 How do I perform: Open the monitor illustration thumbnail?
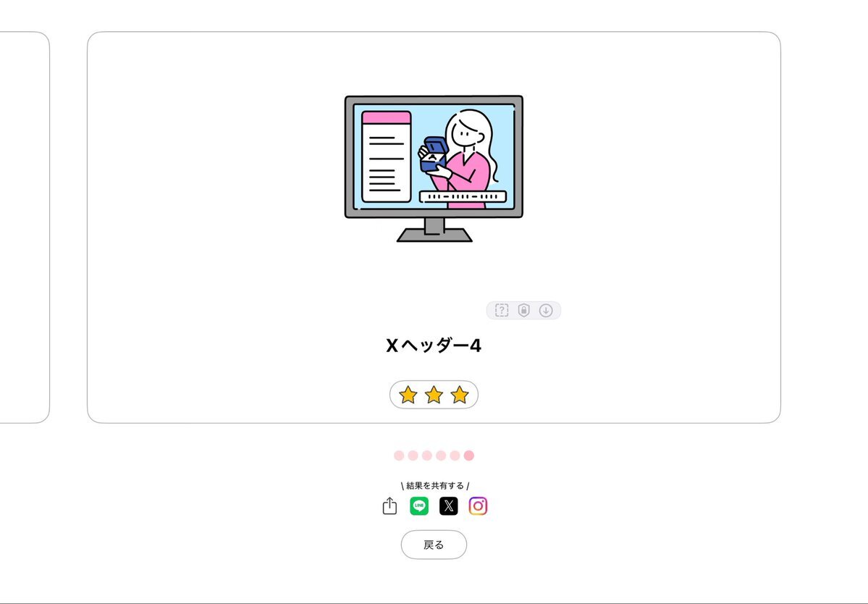[434, 168]
